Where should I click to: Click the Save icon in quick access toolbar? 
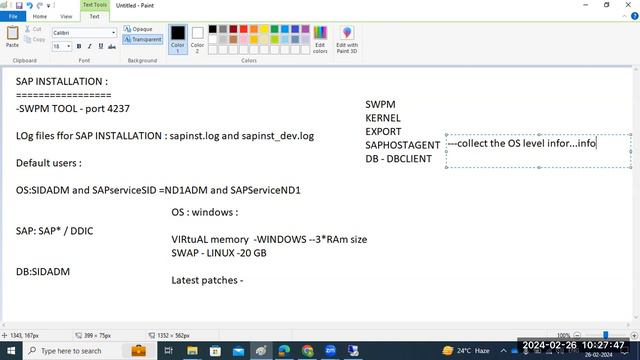(19, 5)
